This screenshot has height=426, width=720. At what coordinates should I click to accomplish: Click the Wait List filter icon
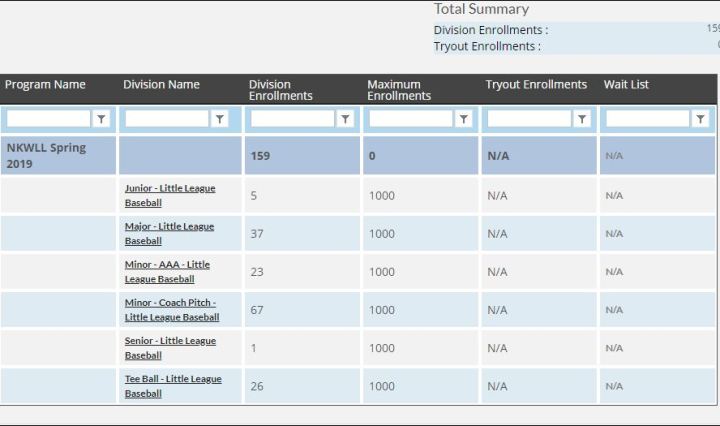tap(700, 119)
